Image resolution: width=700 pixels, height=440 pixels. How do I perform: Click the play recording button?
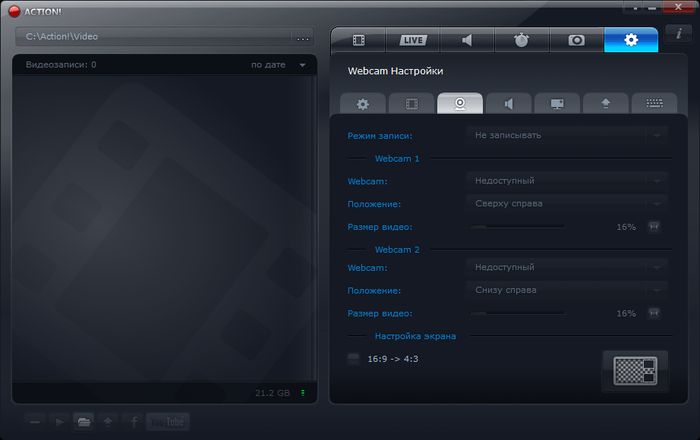(x=59, y=422)
